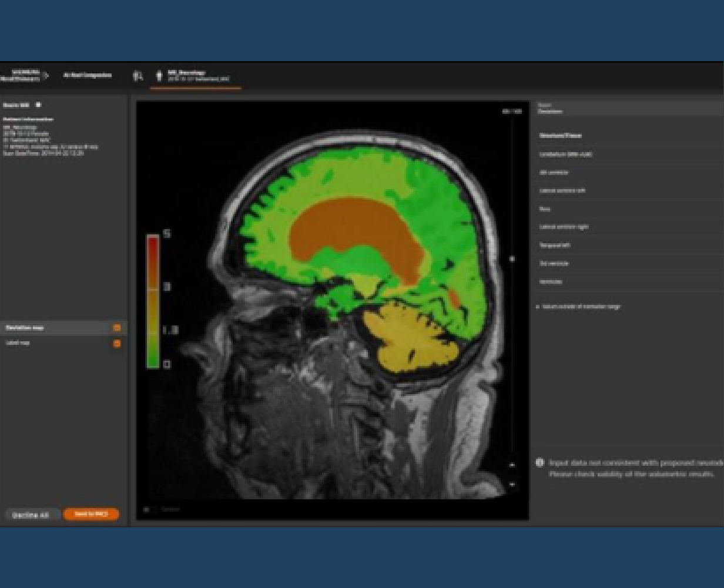
Task: Click the icon next to Brain MR
Action: [39, 105]
